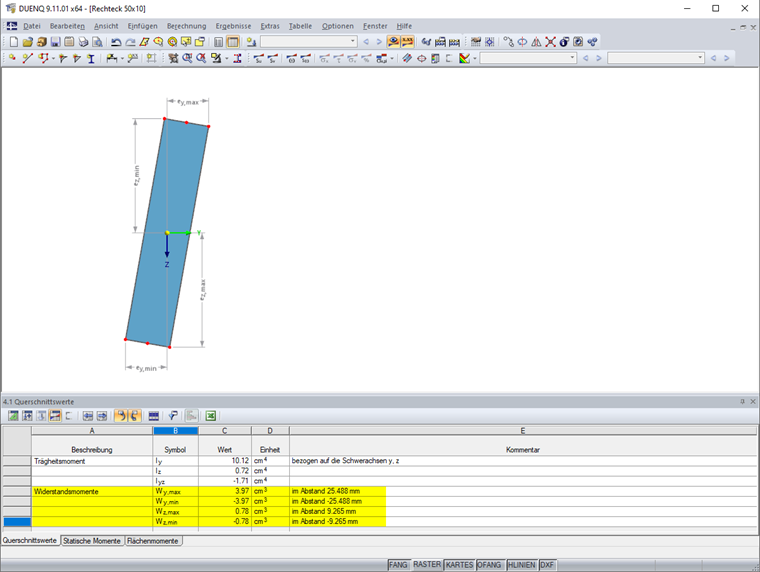
Task: Open the empty combo box in the top toolbar
Action: coord(309,42)
